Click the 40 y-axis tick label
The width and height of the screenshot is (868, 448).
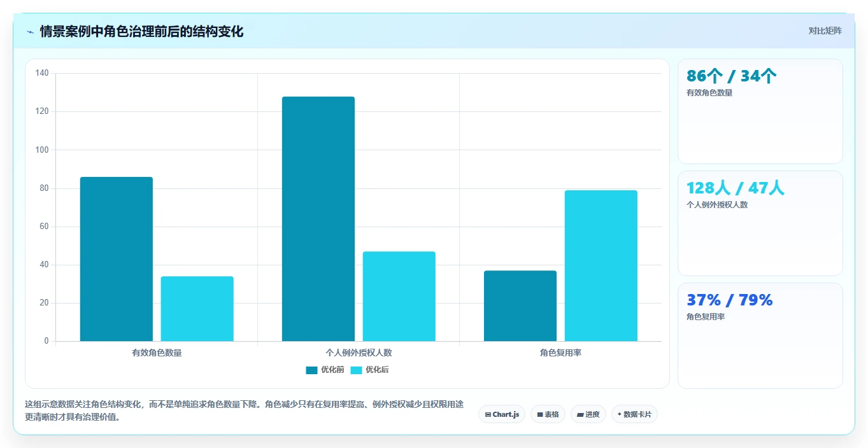coord(44,265)
